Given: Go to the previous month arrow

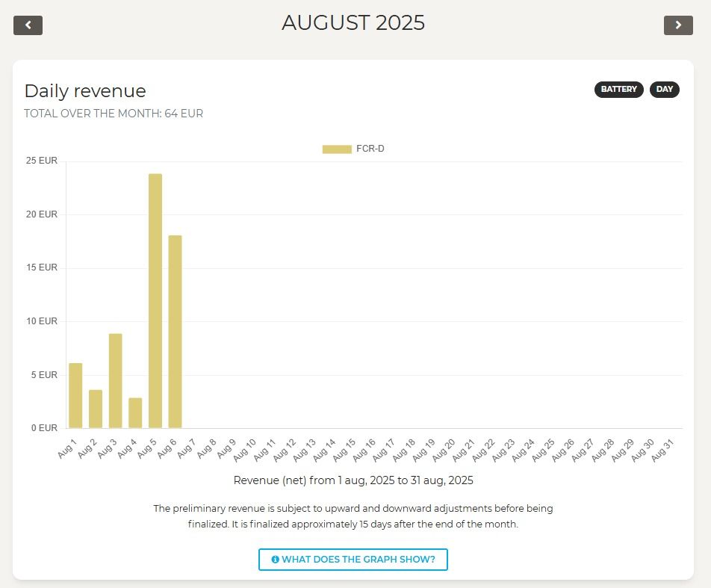Looking at the screenshot, I should [28, 25].
